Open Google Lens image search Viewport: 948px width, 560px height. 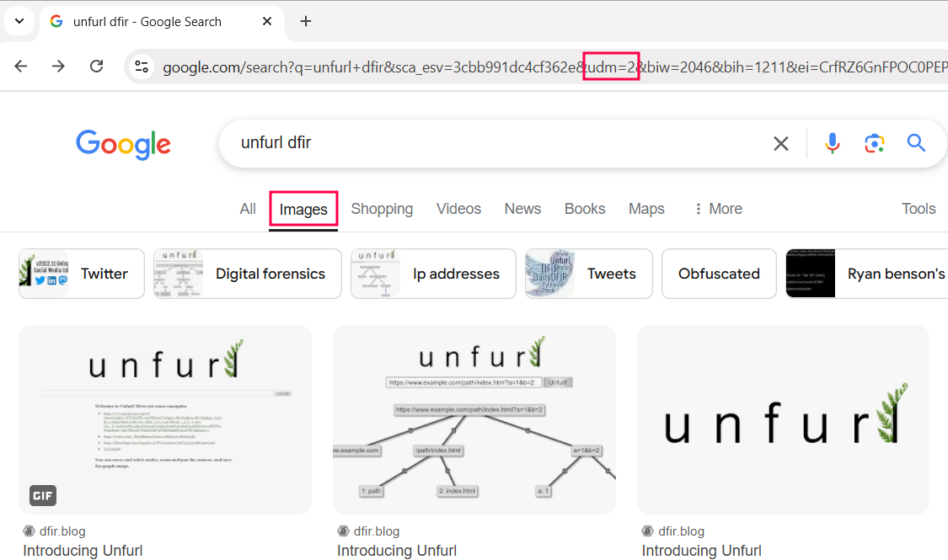874,143
